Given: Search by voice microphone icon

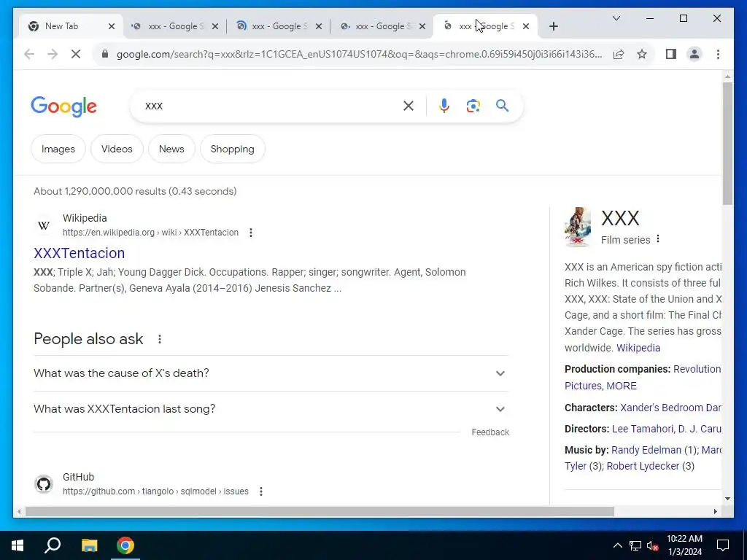Looking at the screenshot, I should click(x=444, y=106).
